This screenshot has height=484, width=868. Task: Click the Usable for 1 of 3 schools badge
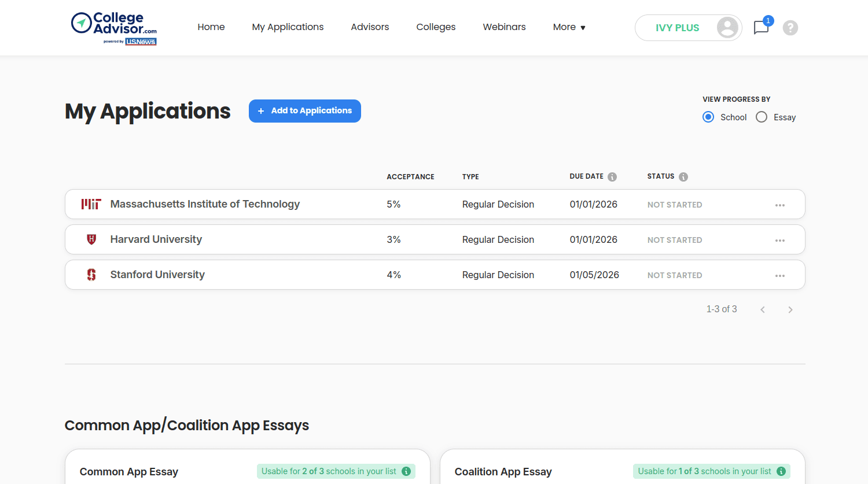tap(712, 471)
